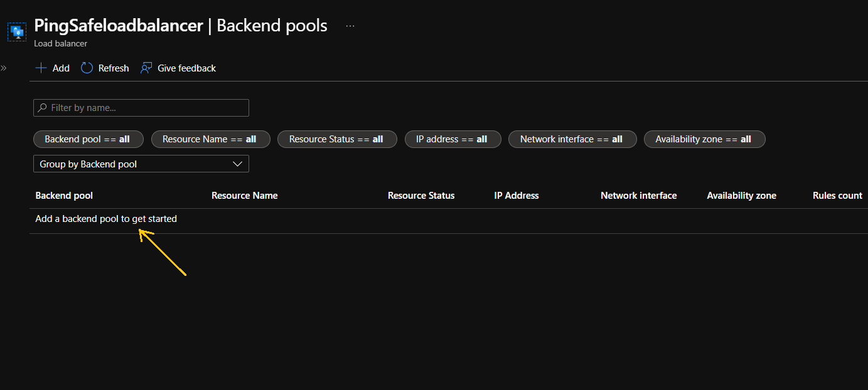Click the Give feedback person icon
Screen dimensions: 868x390
pos(146,68)
